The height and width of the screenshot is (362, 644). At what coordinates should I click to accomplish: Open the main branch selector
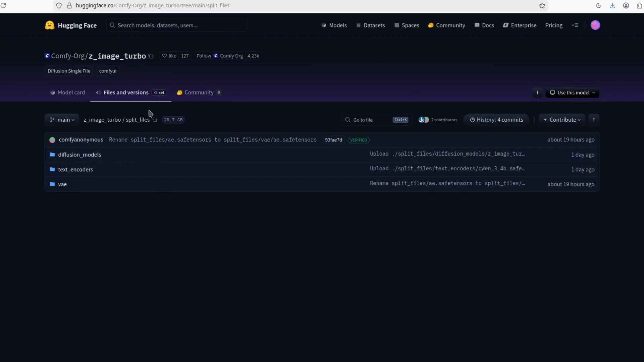(x=62, y=120)
